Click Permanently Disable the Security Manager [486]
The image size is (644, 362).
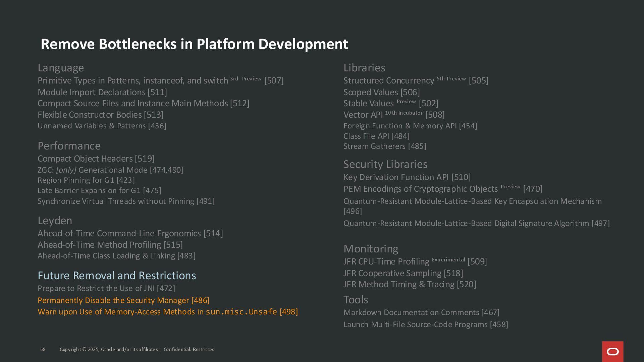pyautogui.click(x=123, y=300)
